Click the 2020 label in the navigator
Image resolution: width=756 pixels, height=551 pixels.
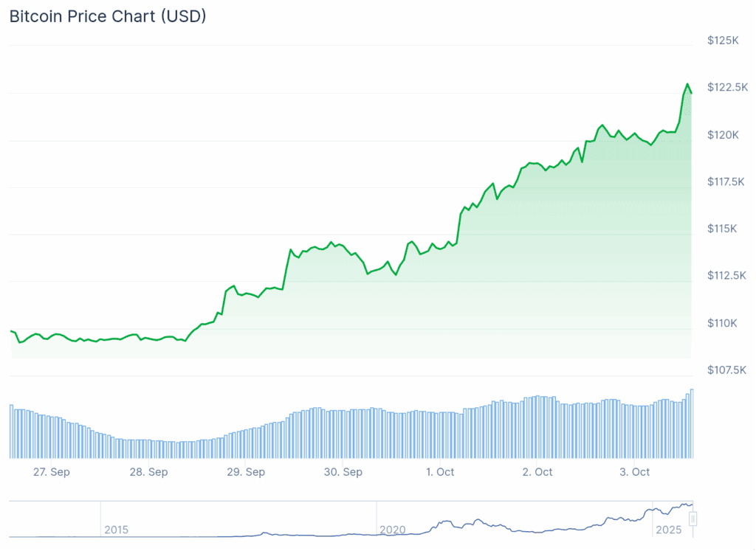coord(392,530)
